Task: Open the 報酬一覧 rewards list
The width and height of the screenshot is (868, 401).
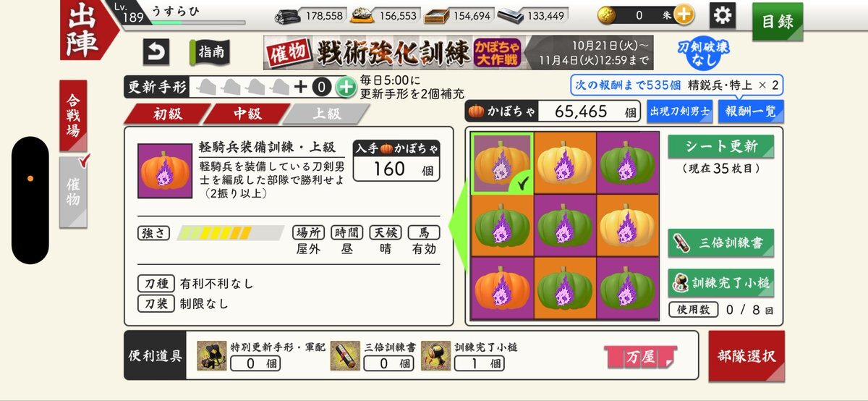Action: (x=741, y=111)
